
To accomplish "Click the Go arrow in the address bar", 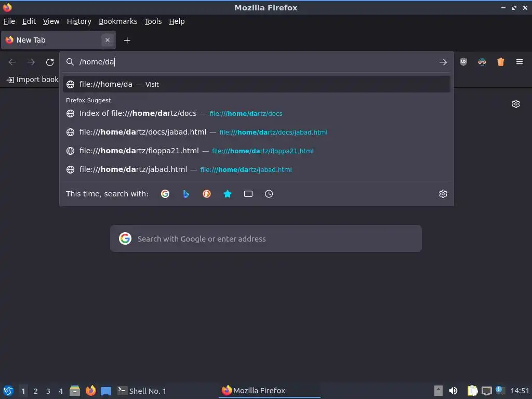I will click(x=443, y=62).
